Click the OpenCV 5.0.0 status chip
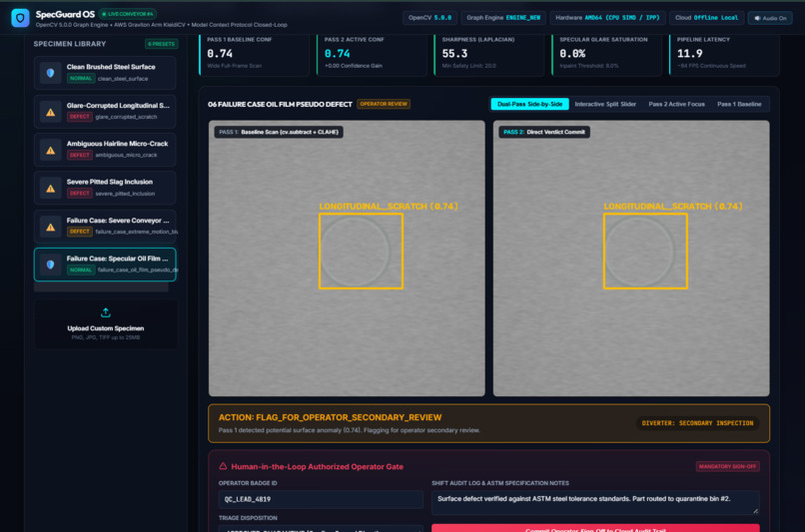The width and height of the screenshot is (805, 532). [429, 18]
